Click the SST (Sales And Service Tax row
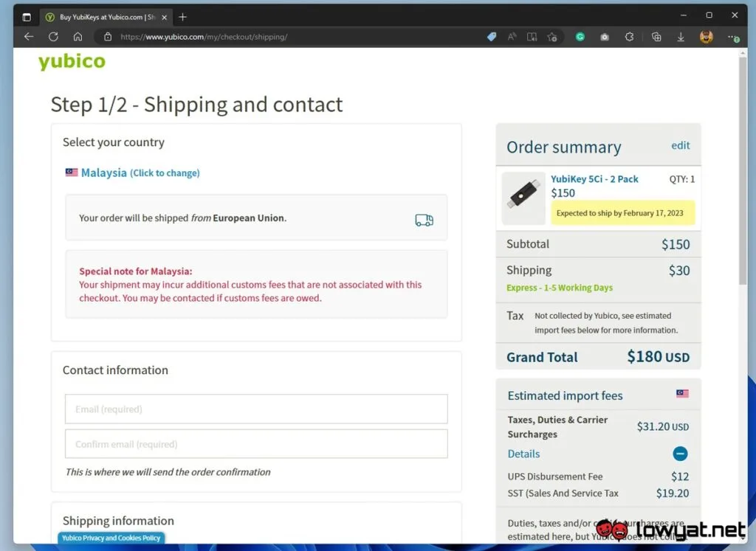Screen dimensions: 756x551 point(598,493)
